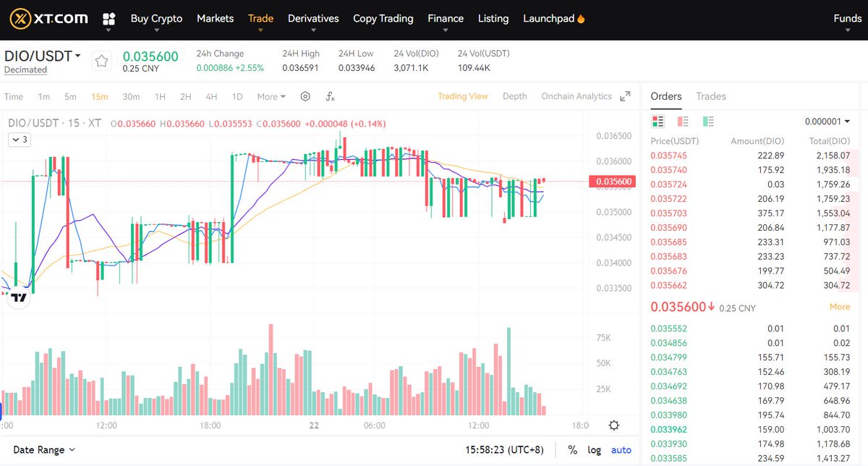Expand chart to fullscreen with the arrows icon
Screen dimensions: 868x466
coord(626,96)
